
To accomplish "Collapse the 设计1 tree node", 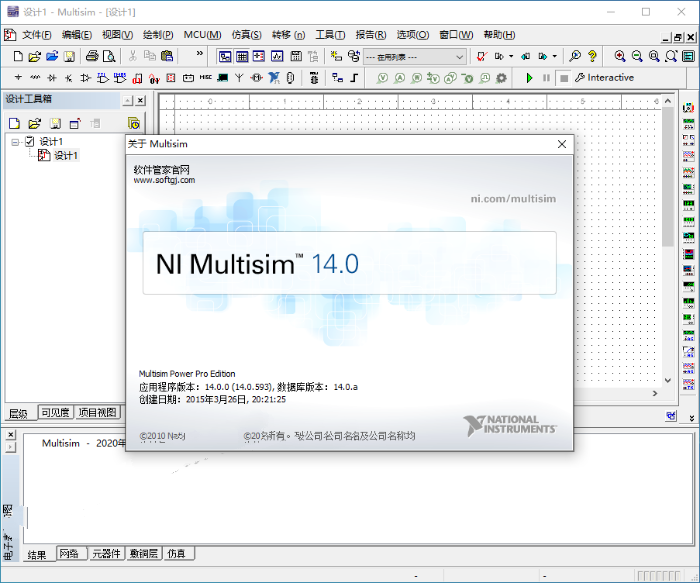I will [16, 142].
